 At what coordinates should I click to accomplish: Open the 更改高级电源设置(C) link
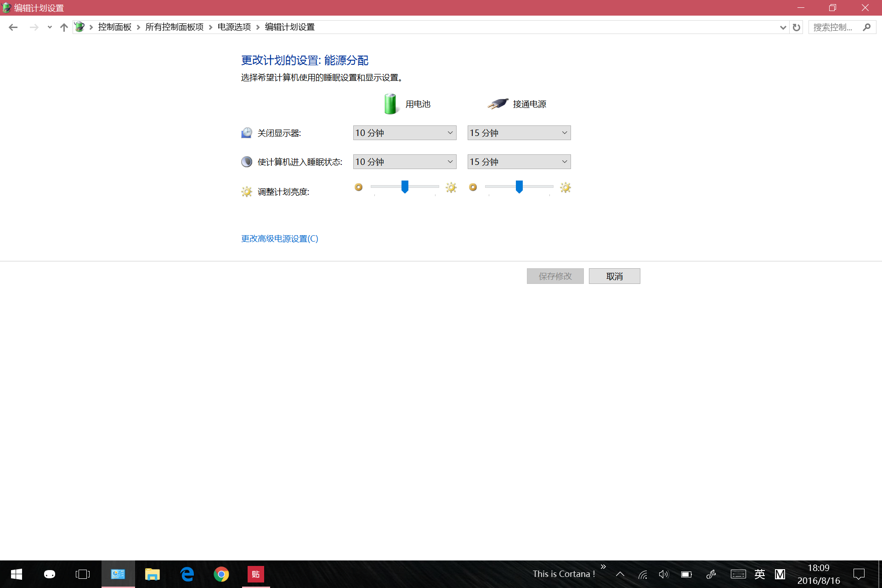(279, 238)
